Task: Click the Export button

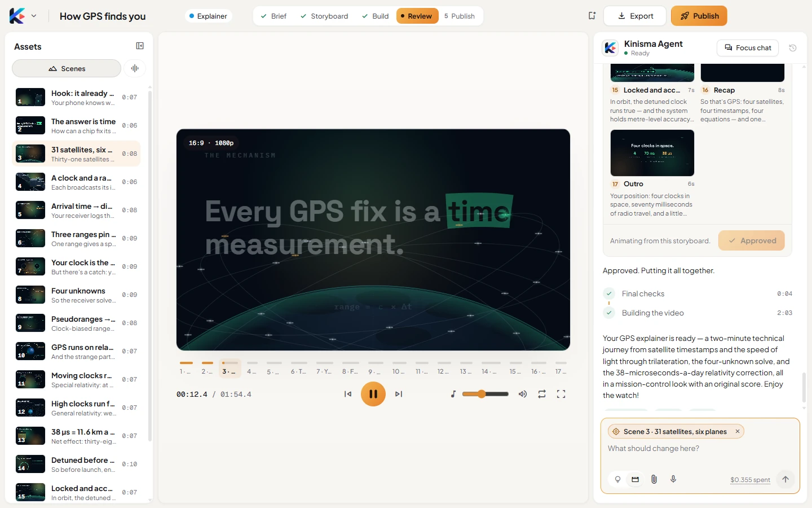Action: [635, 16]
